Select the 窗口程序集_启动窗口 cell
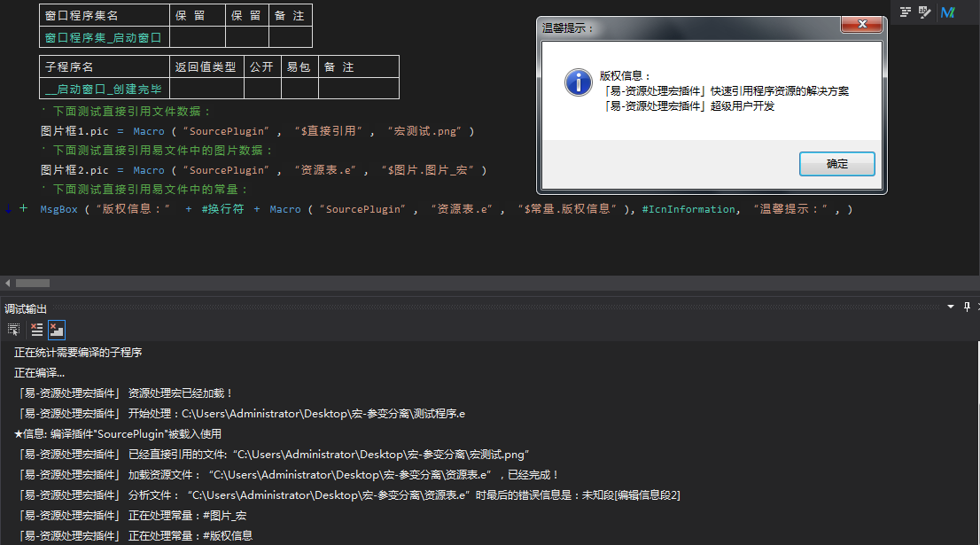 pyautogui.click(x=105, y=37)
